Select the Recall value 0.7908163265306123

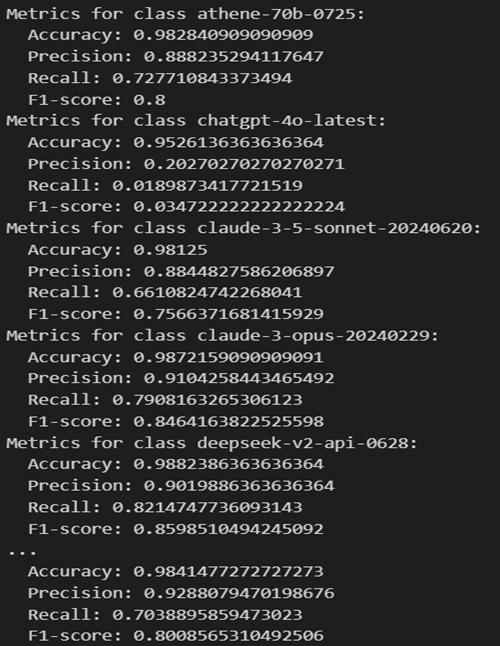tap(207, 400)
